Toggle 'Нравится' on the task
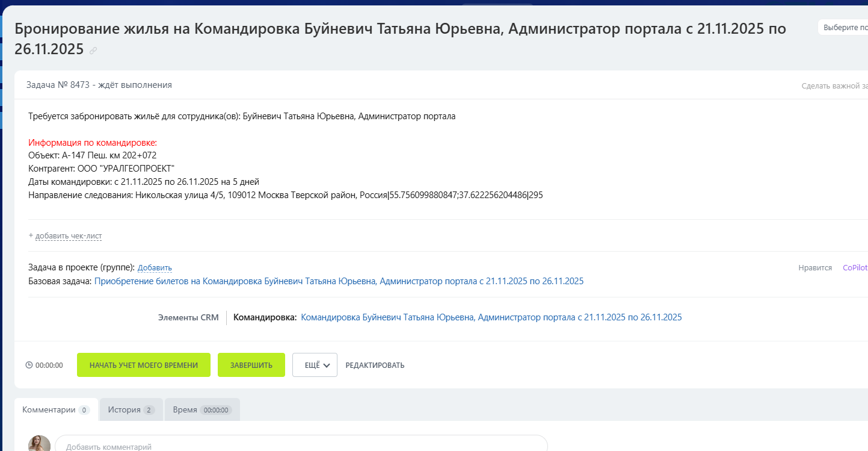The width and height of the screenshot is (868, 451). (814, 267)
